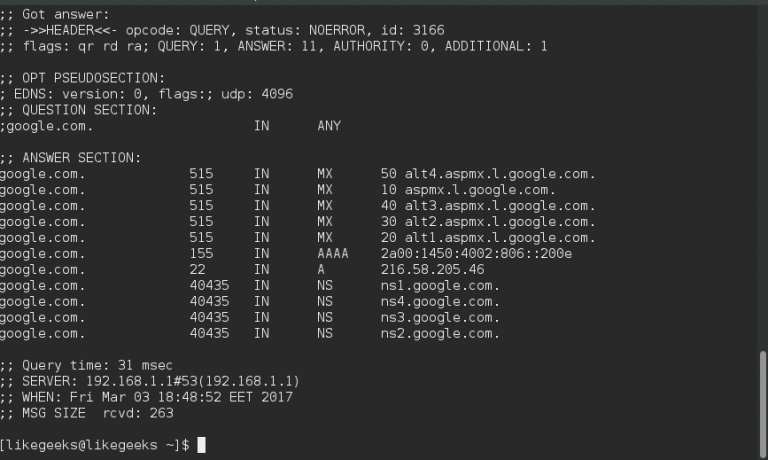Click the WHEN: Fri Mar 03 timestamp line
The height and width of the screenshot is (460, 768).
146,397
